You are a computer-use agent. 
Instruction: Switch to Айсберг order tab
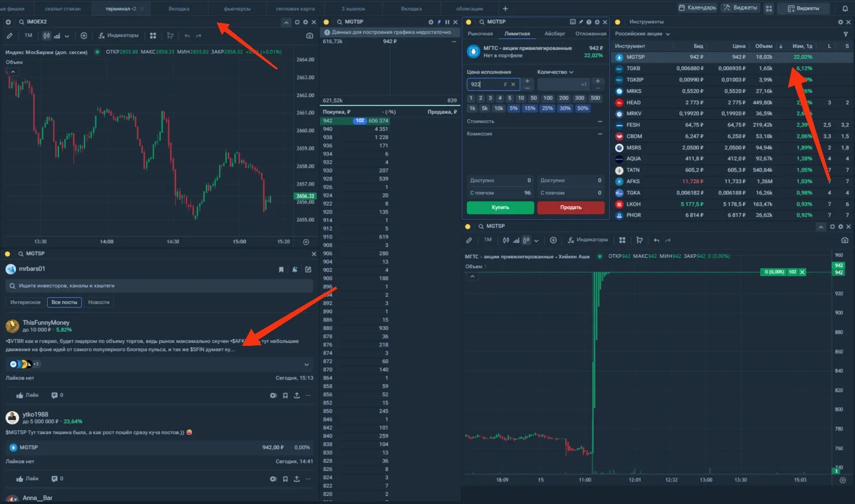point(555,34)
